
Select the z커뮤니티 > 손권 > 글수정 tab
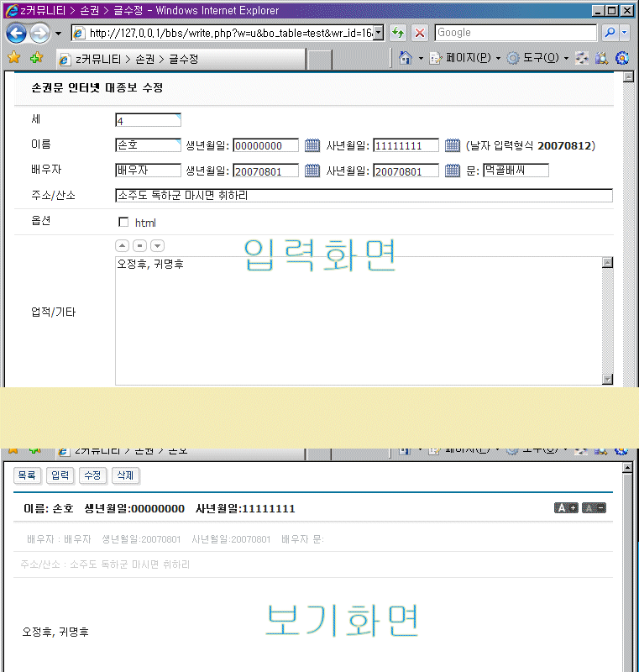click(181, 59)
